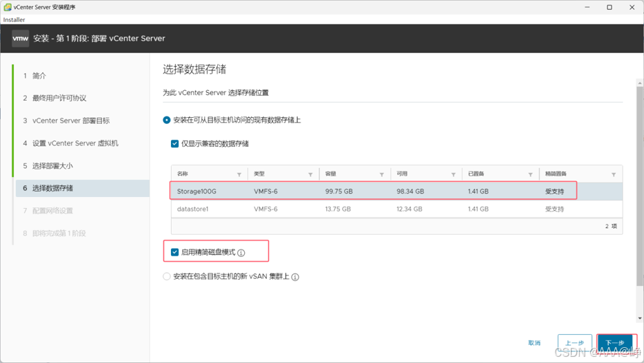Toggle the 启用精简磁盘模式 checkbox
Viewport: 644px width, 363px height.
pyautogui.click(x=174, y=252)
